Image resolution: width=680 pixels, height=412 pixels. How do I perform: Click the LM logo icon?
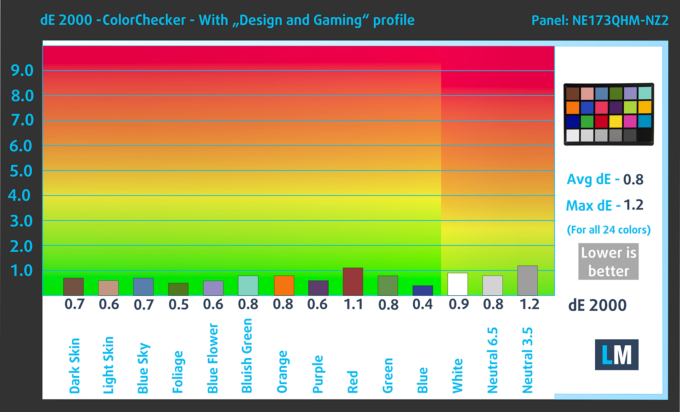click(x=616, y=354)
